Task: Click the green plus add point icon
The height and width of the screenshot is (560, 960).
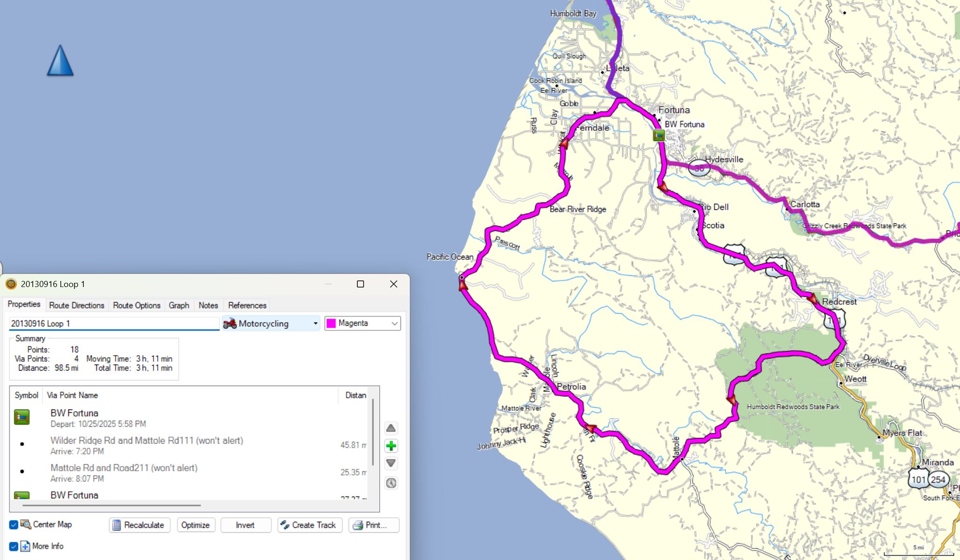Action: point(391,446)
